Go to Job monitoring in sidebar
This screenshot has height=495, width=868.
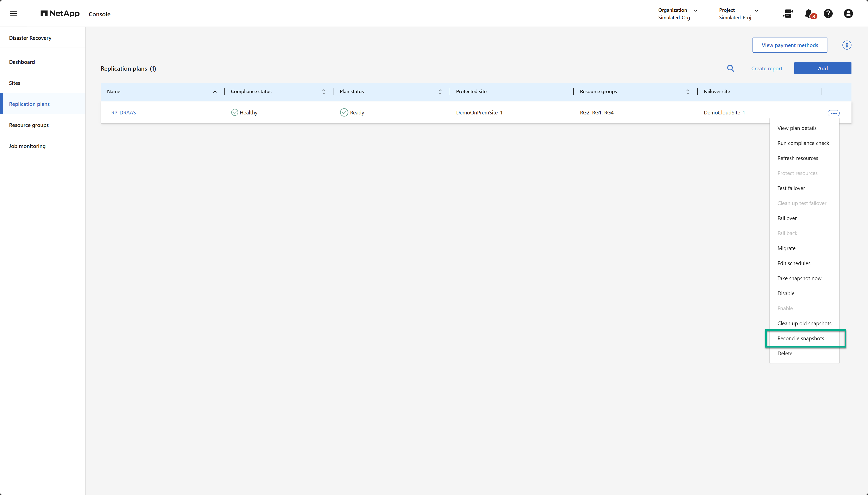pos(27,146)
